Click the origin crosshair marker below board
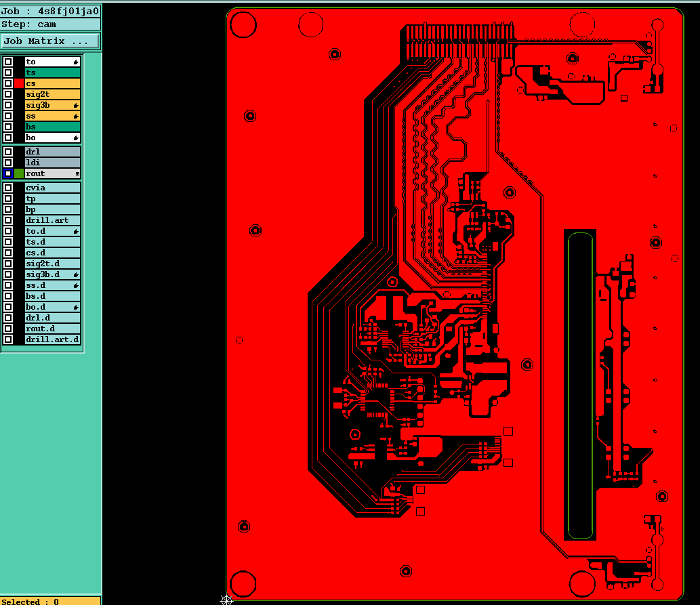This screenshot has width=700, height=605. [x=227, y=600]
